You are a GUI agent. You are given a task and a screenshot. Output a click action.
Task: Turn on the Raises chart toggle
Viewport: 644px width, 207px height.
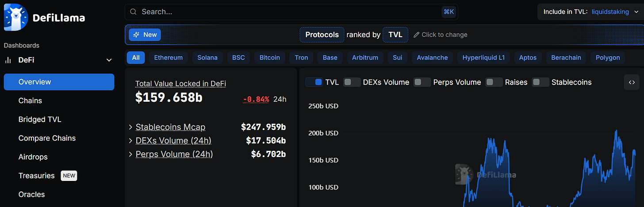coord(494,82)
